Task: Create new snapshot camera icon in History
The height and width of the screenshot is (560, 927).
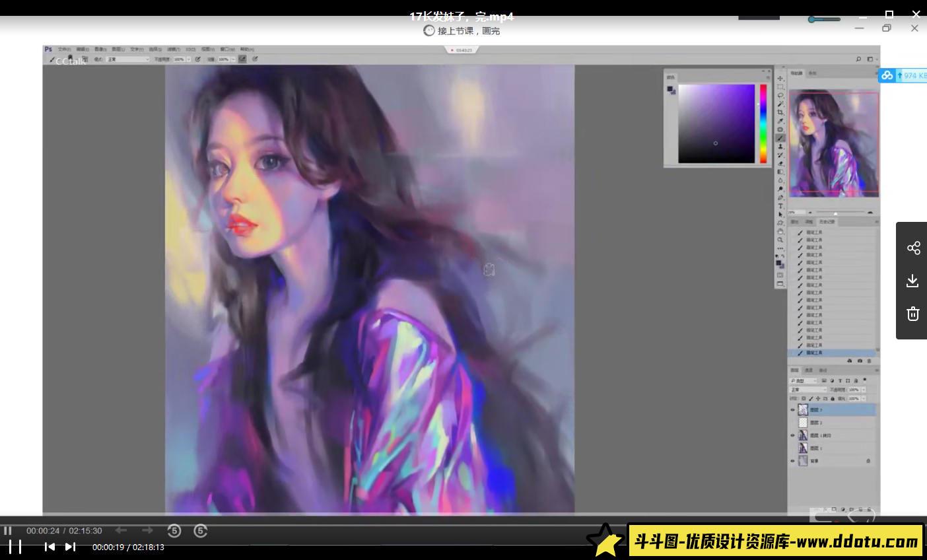Action: [860, 361]
